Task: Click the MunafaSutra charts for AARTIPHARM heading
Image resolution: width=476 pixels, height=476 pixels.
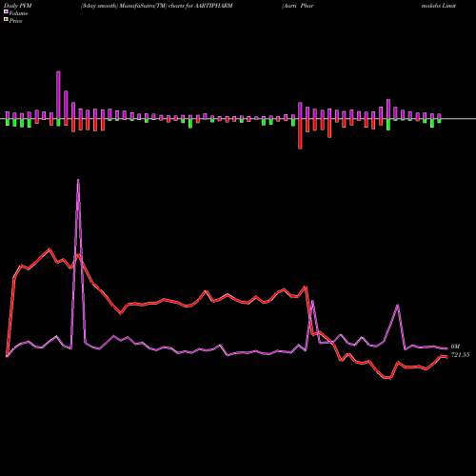Action: 157,6
